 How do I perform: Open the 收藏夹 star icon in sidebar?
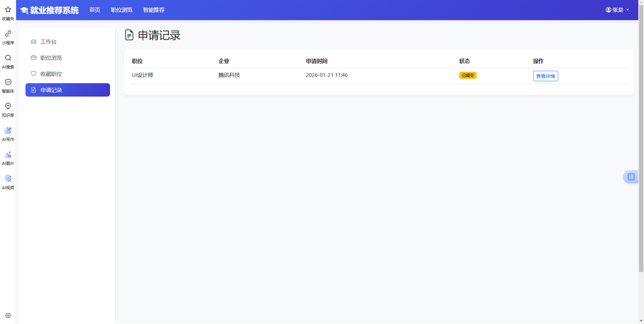pos(8,9)
